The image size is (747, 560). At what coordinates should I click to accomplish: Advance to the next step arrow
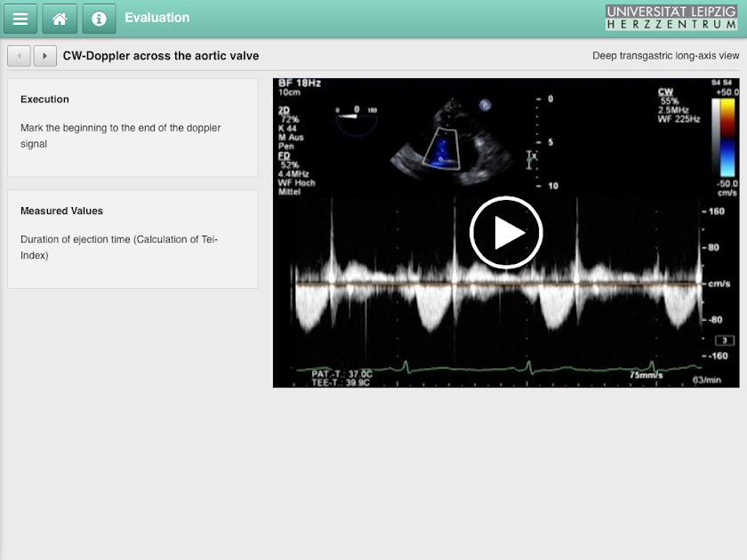(x=45, y=56)
